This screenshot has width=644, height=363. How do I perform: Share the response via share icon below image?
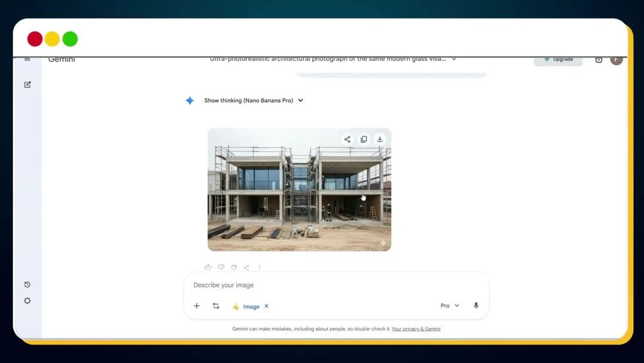pos(246,267)
